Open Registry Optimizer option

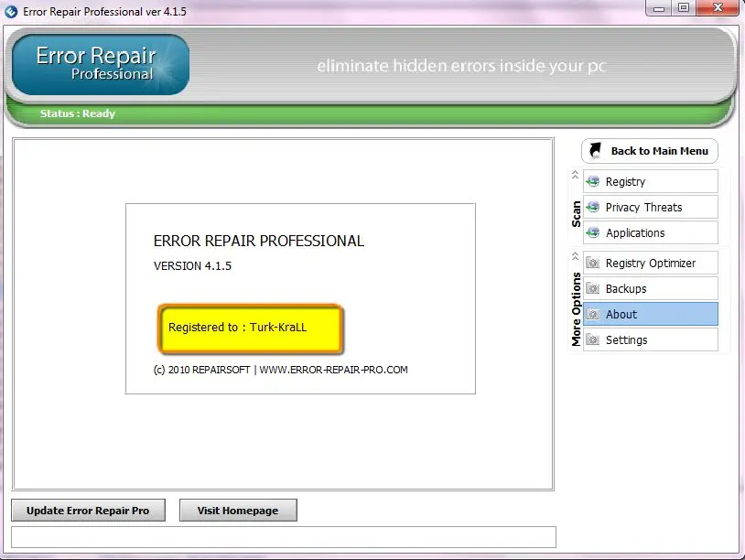click(651, 263)
